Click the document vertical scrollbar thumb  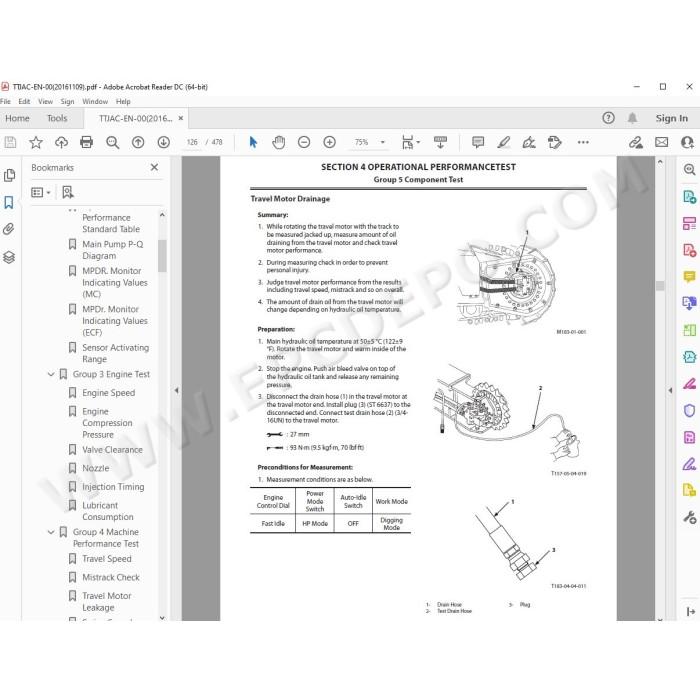[x=660, y=286]
